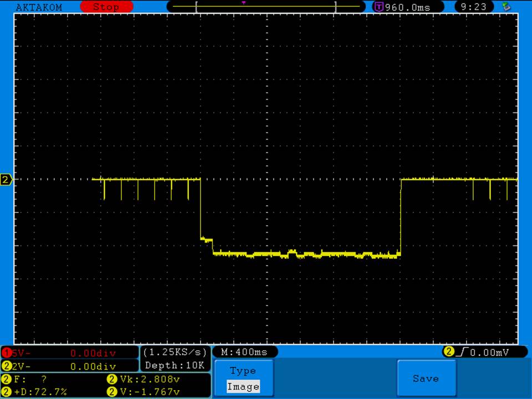Click the USB connection status icon
Image resolution: width=532 pixels, height=399 pixels.
505,7
